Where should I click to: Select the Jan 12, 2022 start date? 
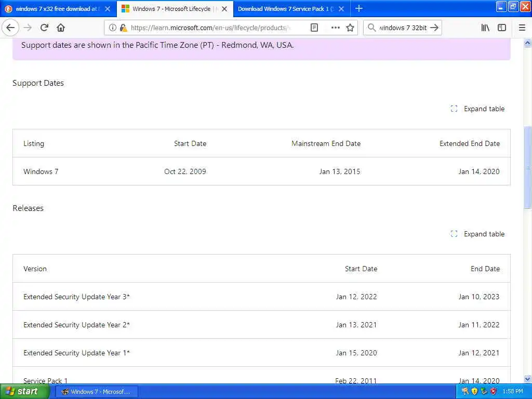pos(356,297)
